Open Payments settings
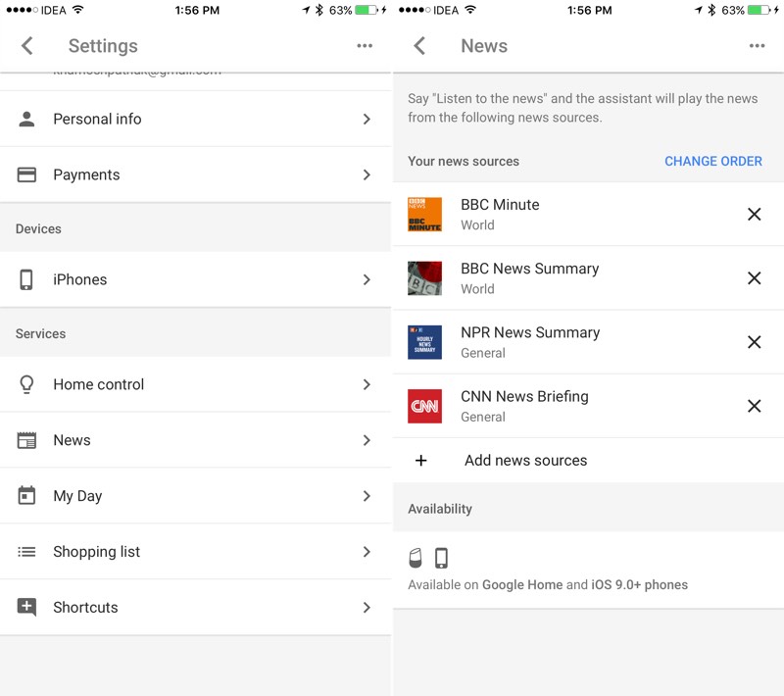This screenshot has width=784, height=696. tap(196, 174)
